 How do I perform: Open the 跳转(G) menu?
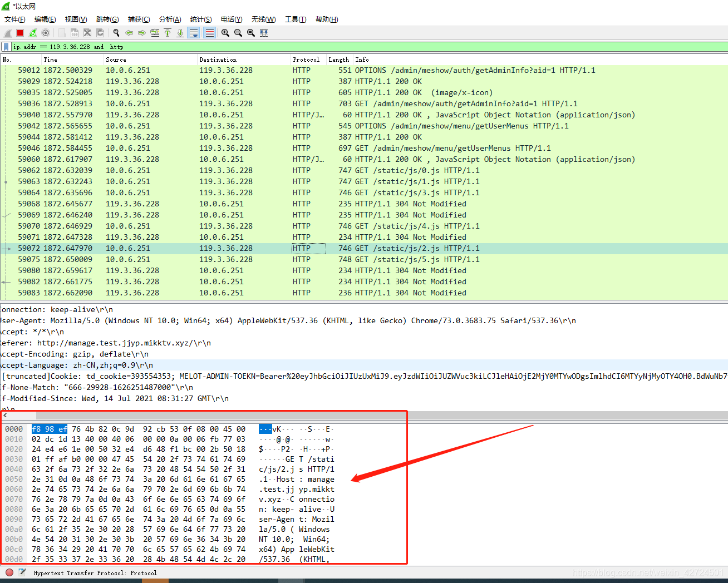click(x=107, y=19)
